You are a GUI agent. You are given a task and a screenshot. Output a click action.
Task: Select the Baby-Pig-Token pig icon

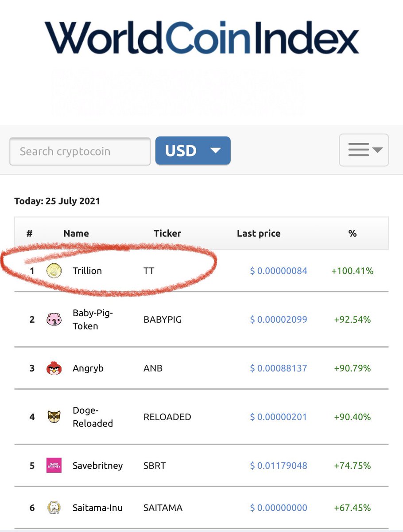(x=54, y=319)
